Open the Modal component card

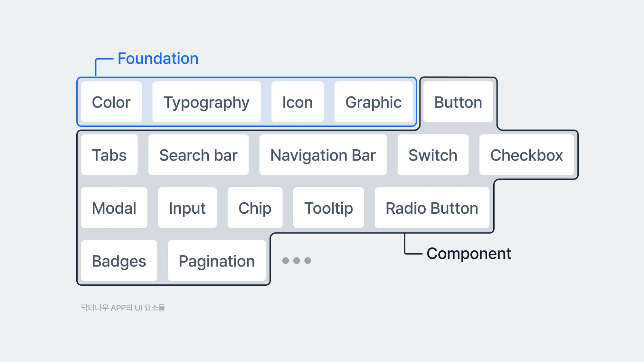click(x=114, y=208)
